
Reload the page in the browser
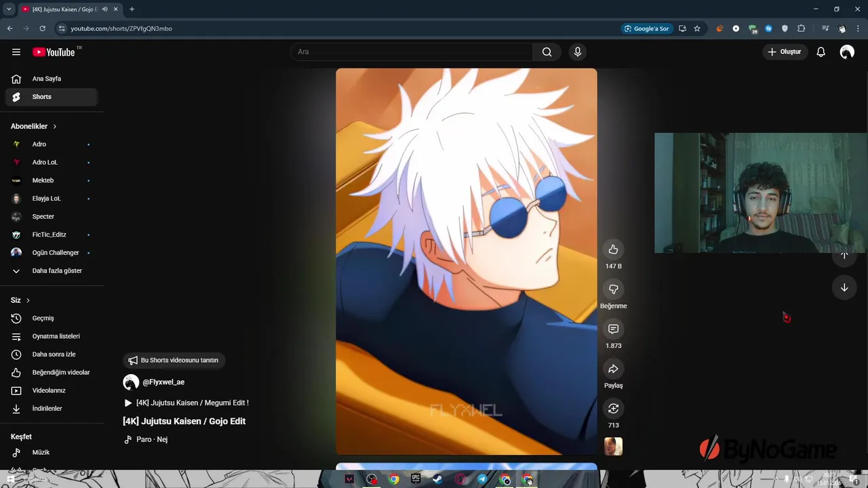coord(42,28)
